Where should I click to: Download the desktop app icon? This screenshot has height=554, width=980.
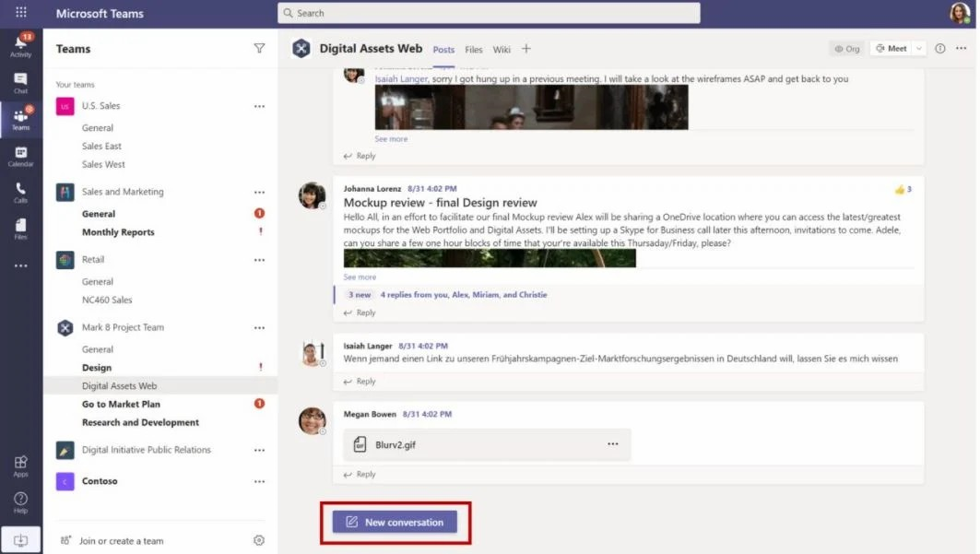coord(20,539)
